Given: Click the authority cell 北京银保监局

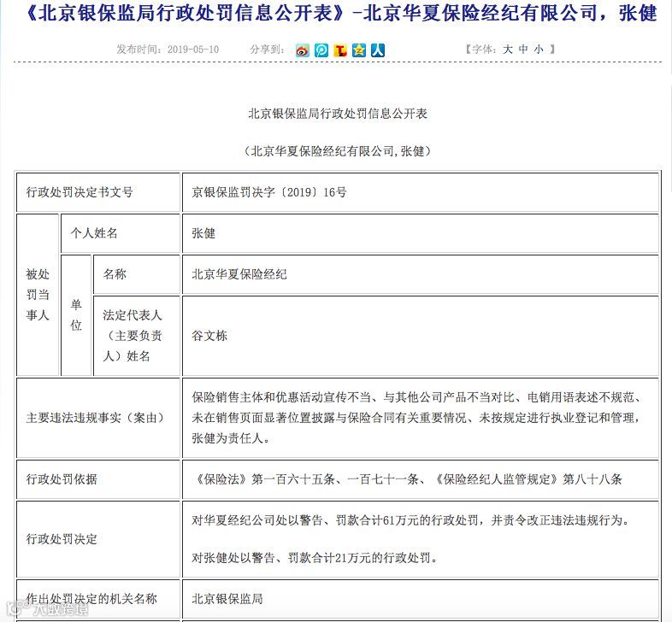Looking at the screenshot, I should point(421,598).
